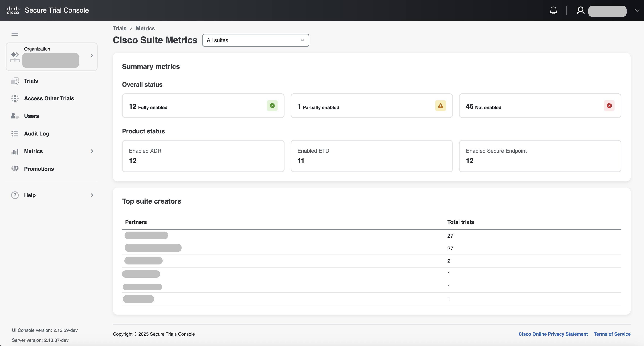Expand the Organization selector chevron
This screenshot has width=644, height=346.
point(92,55)
